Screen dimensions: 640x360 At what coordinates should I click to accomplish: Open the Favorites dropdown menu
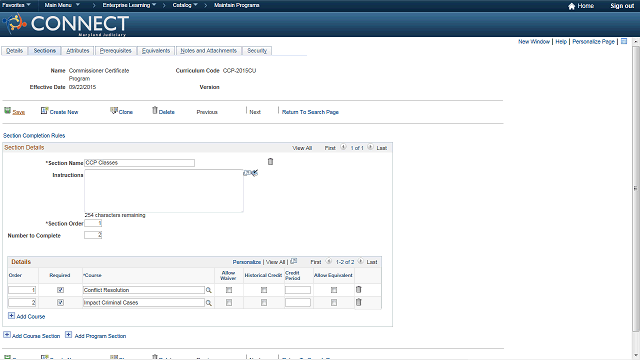point(16,5)
